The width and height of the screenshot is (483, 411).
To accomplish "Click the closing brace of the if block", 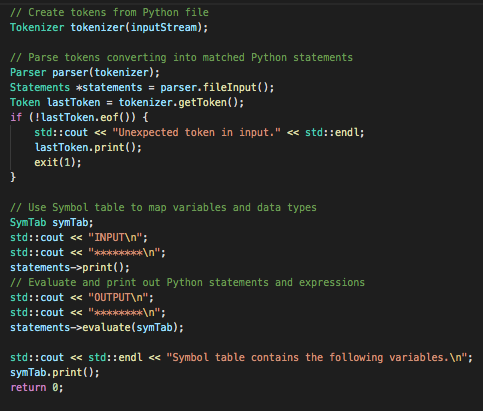I will click(x=13, y=177).
